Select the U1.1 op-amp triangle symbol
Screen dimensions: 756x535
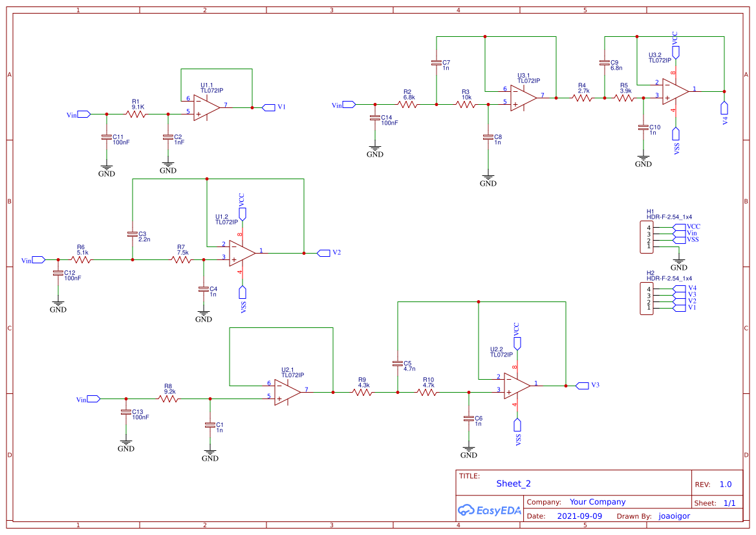[207, 107]
